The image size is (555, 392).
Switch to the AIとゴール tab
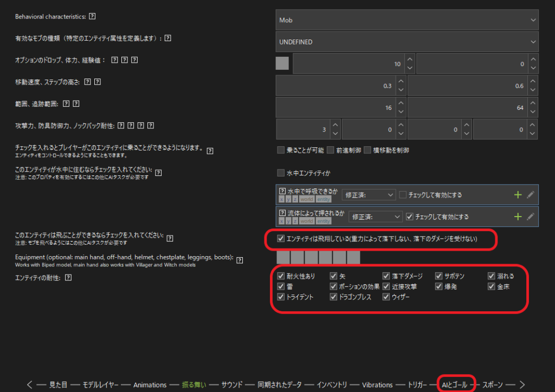coord(454,384)
